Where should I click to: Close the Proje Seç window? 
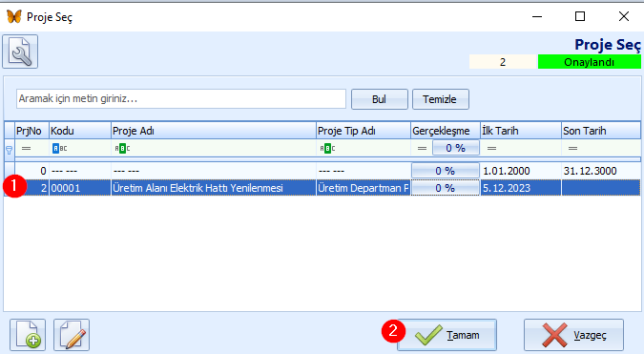point(624,16)
